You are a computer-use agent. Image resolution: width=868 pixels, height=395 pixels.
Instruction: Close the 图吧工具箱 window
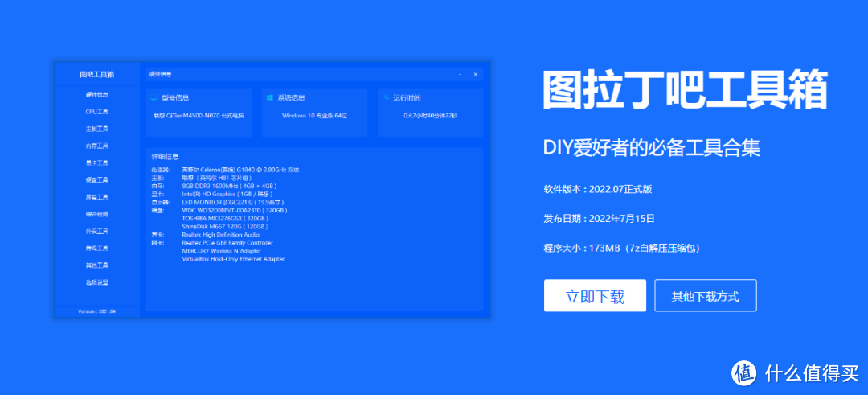[x=476, y=74]
